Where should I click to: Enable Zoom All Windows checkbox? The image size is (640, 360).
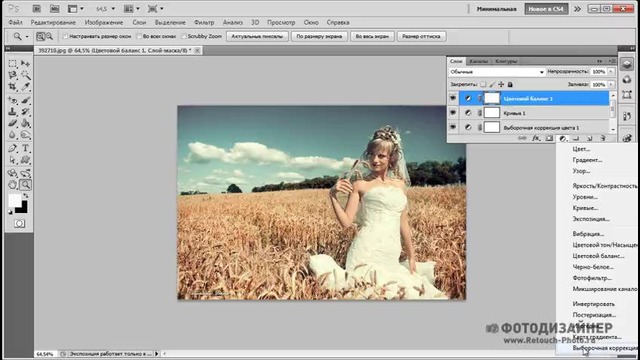(139, 36)
